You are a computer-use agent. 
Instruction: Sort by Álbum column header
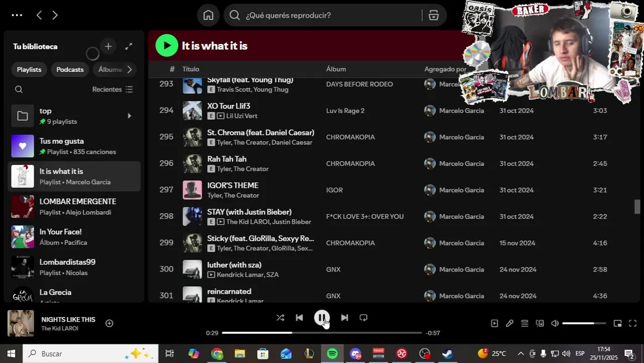point(336,69)
